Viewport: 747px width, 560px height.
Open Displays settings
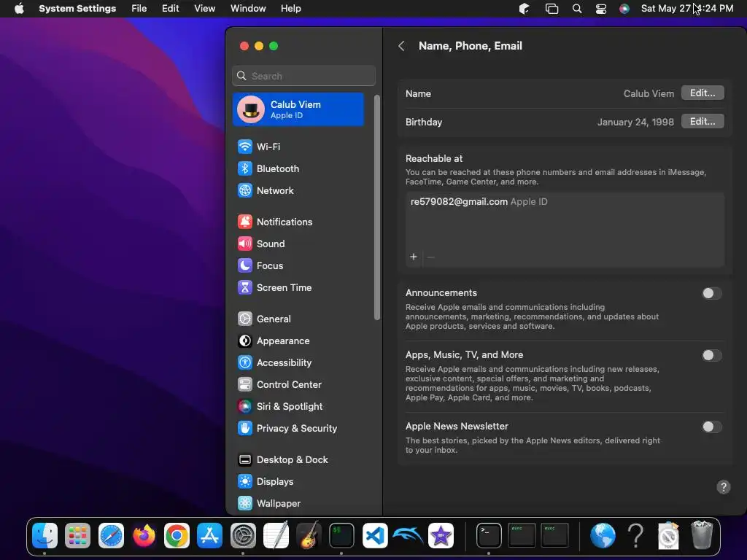[266, 482]
